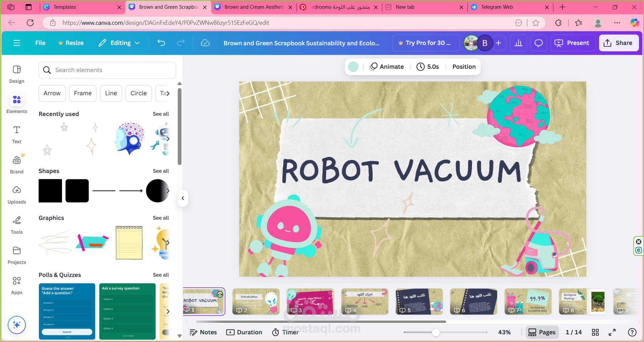Add collaborator with the plus icon

(x=498, y=43)
